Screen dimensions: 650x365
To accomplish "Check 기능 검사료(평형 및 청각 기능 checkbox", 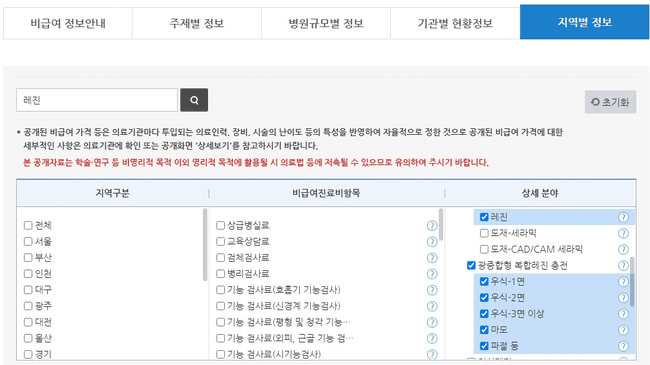I will (221, 322).
